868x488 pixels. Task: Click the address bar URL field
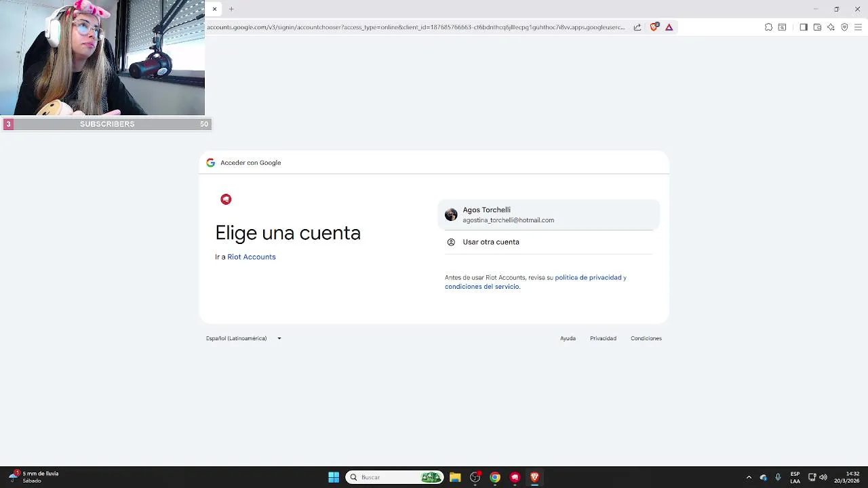click(416, 27)
